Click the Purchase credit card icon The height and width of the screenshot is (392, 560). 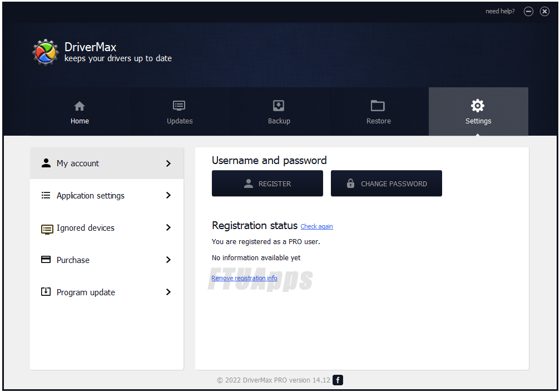coord(46,259)
